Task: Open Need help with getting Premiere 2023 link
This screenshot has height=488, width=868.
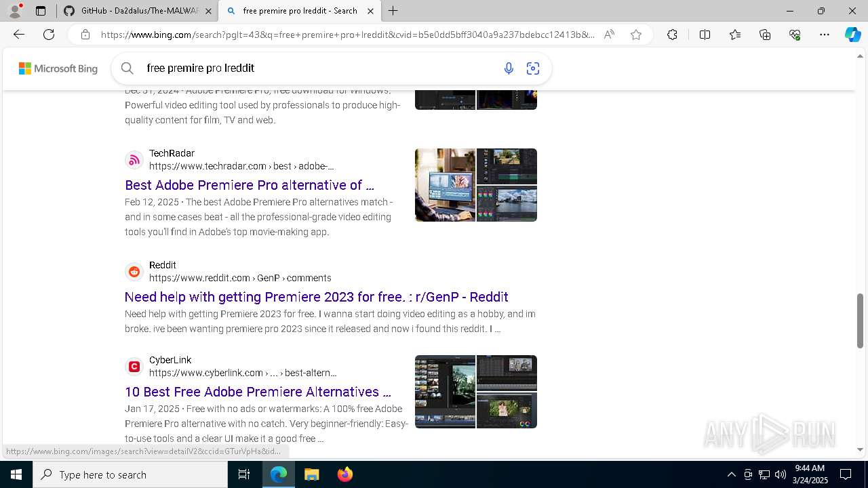Action: 316,297
